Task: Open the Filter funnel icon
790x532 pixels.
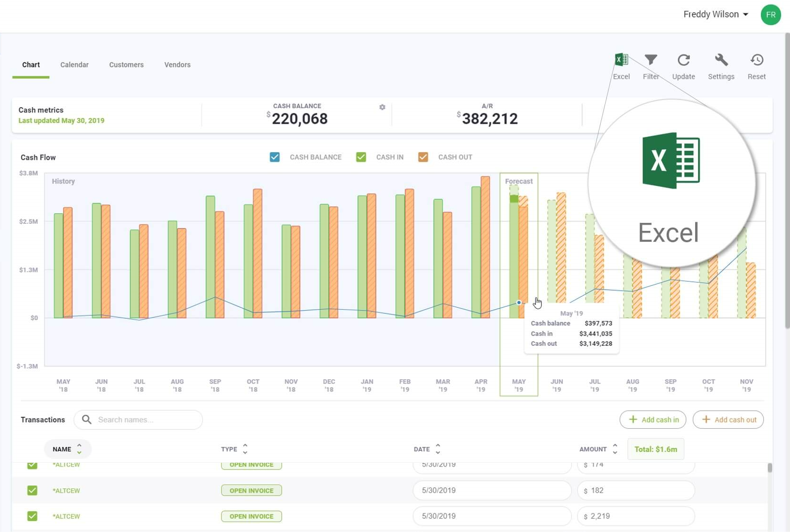Action: click(x=651, y=60)
